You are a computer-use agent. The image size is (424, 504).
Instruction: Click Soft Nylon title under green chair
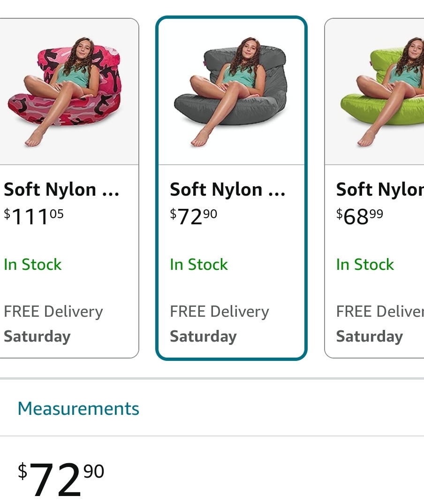380,190
